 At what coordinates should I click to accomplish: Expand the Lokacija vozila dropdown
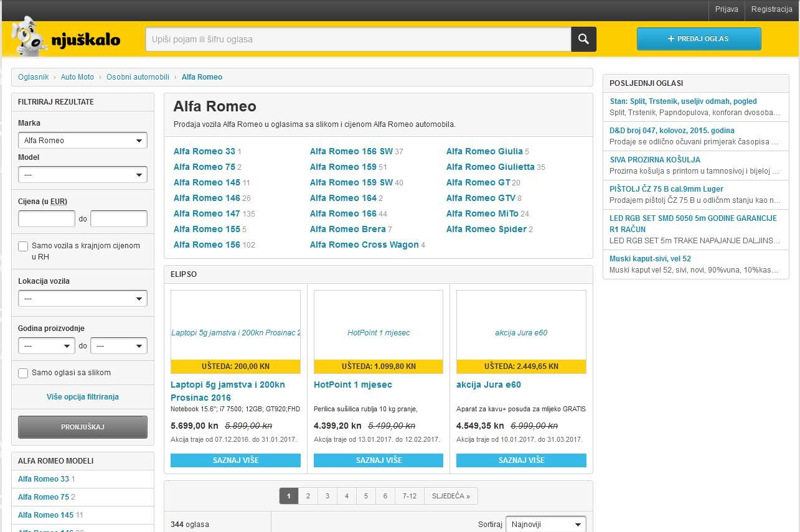click(83, 299)
